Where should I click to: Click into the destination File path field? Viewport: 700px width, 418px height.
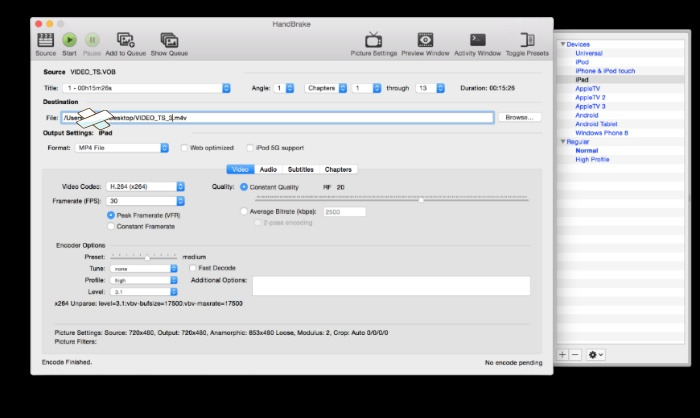pos(278,117)
